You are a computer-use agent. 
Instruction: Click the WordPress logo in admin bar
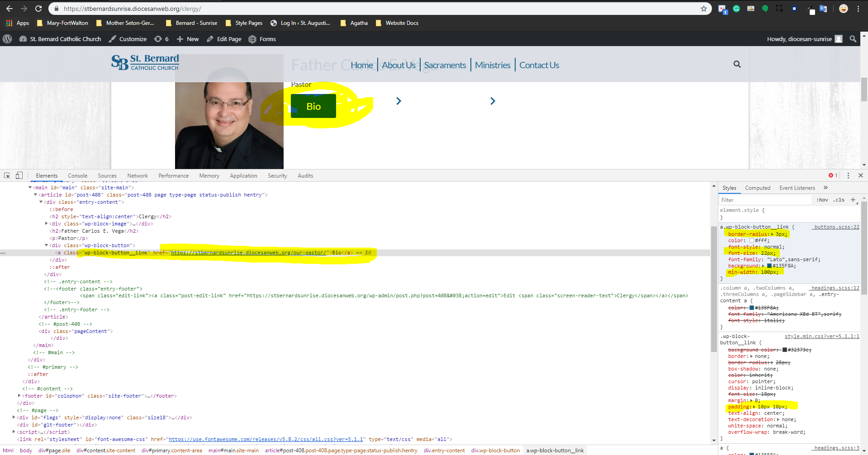(7, 39)
